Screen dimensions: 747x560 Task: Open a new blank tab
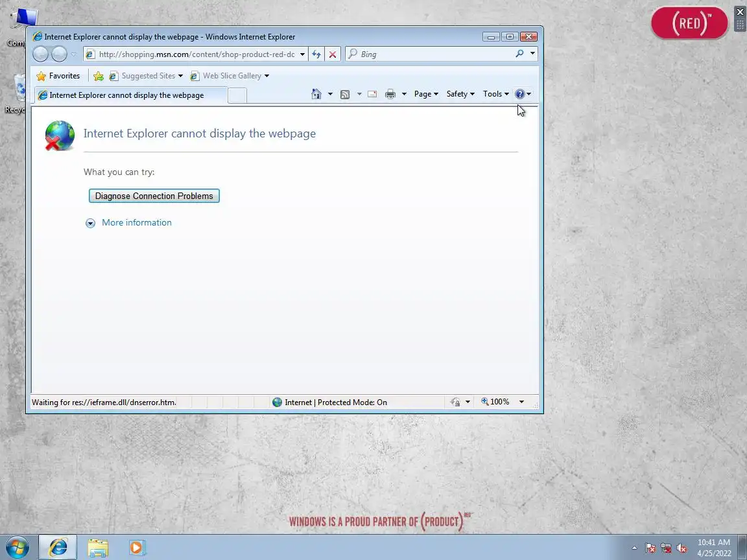pos(237,95)
